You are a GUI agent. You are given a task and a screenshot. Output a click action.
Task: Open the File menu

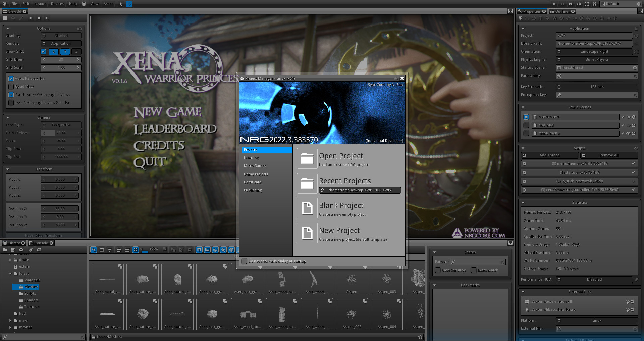point(14,4)
